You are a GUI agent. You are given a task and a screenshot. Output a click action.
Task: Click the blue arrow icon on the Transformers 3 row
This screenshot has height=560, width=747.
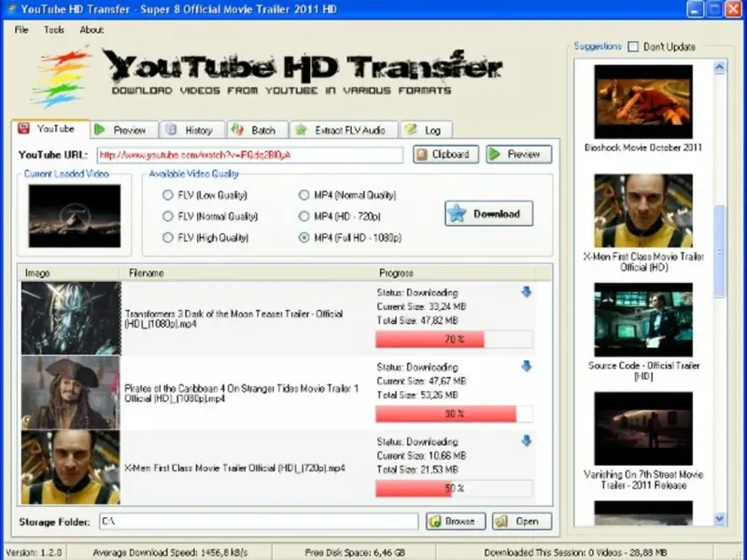pyautogui.click(x=526, y=292)
